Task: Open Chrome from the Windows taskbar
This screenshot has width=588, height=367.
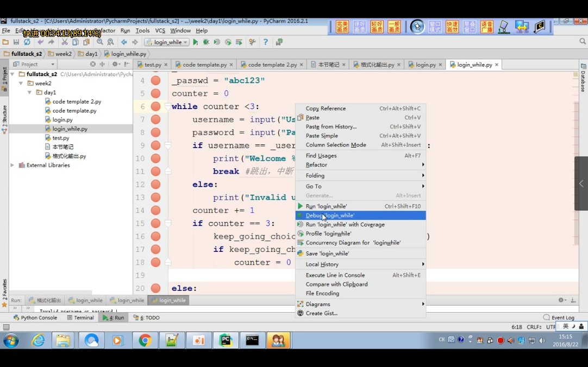Action: point(145,340)
